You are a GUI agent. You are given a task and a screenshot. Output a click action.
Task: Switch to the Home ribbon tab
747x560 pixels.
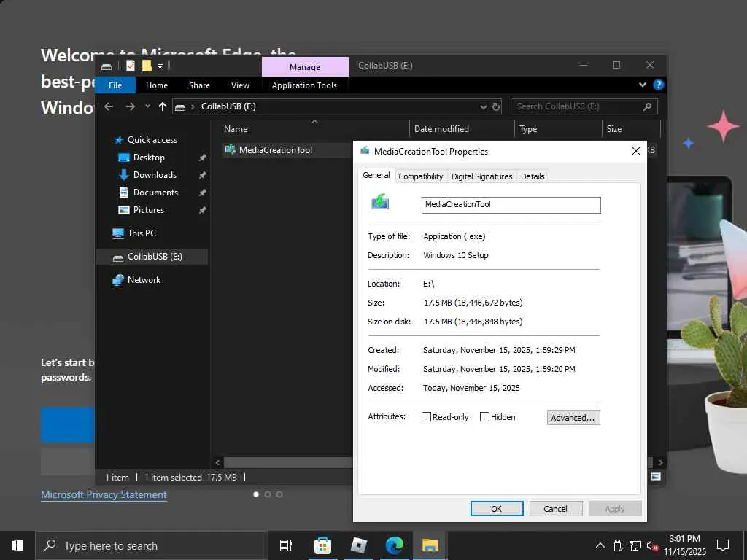[157, 85]
